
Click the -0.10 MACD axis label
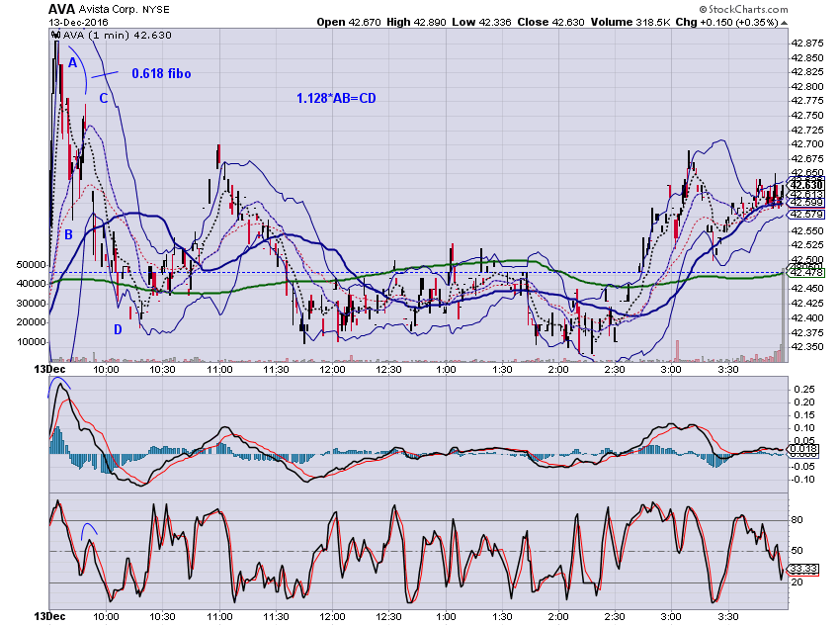[x=802, y=480]
